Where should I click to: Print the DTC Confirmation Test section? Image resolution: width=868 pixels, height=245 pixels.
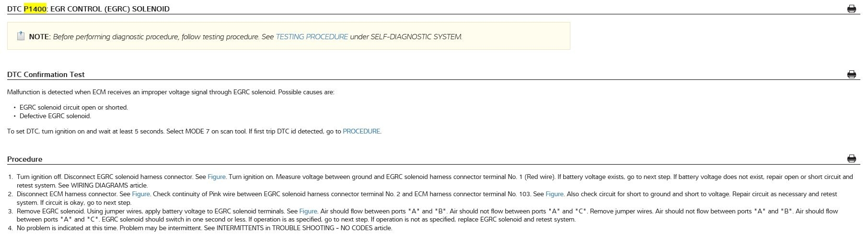(x=851, y=74)
